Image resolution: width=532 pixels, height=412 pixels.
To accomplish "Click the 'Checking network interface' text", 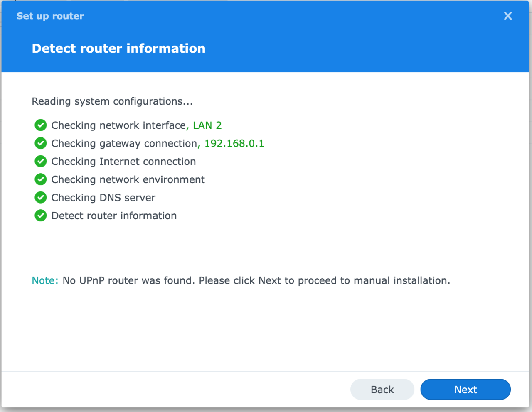I will [118, 125].
